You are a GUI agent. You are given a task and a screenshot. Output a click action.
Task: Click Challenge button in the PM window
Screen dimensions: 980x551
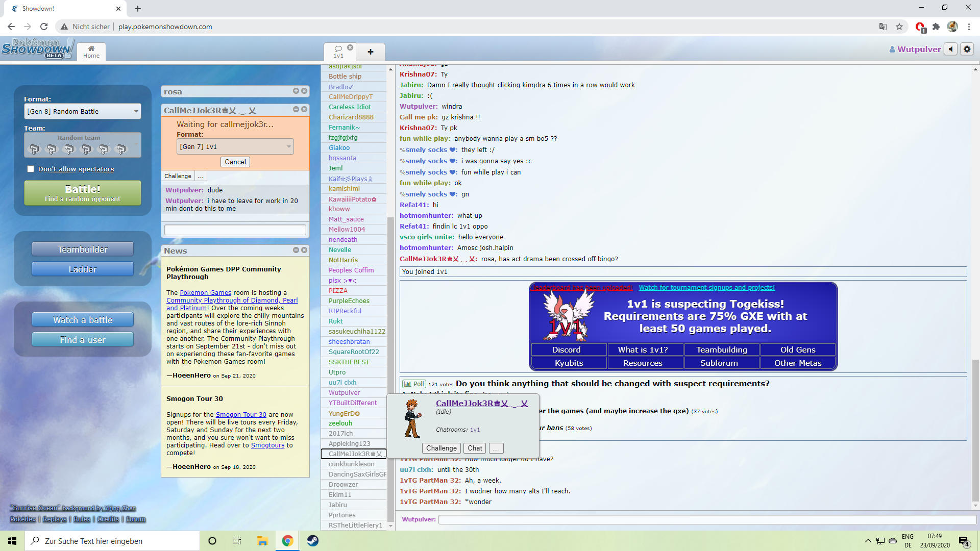click(x=178, y=176)
